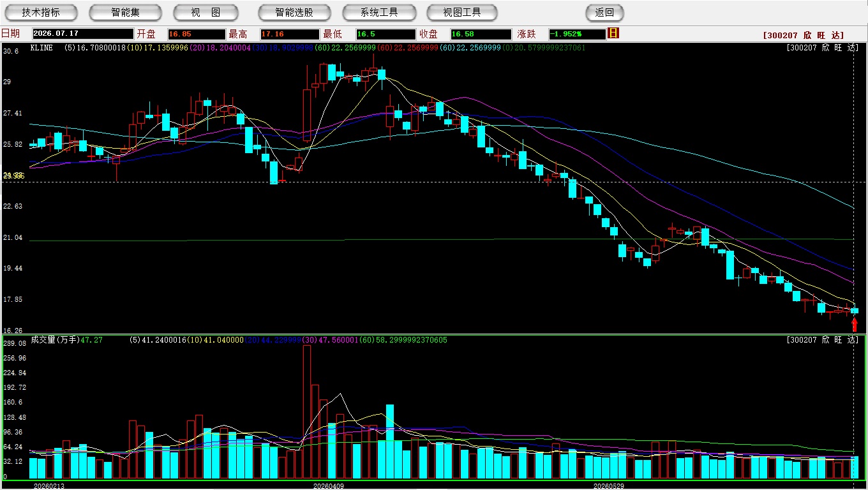
Task: Click the KLINE indicator label
Action: point(41,48)
